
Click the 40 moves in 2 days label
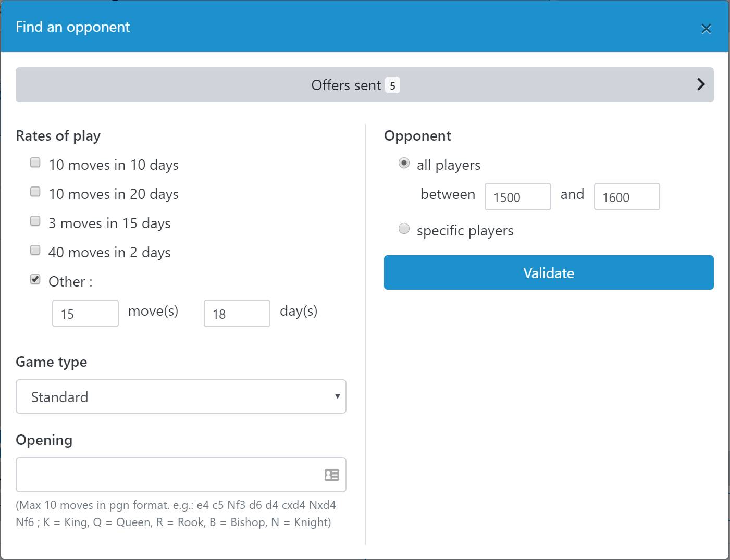point(109,253)
